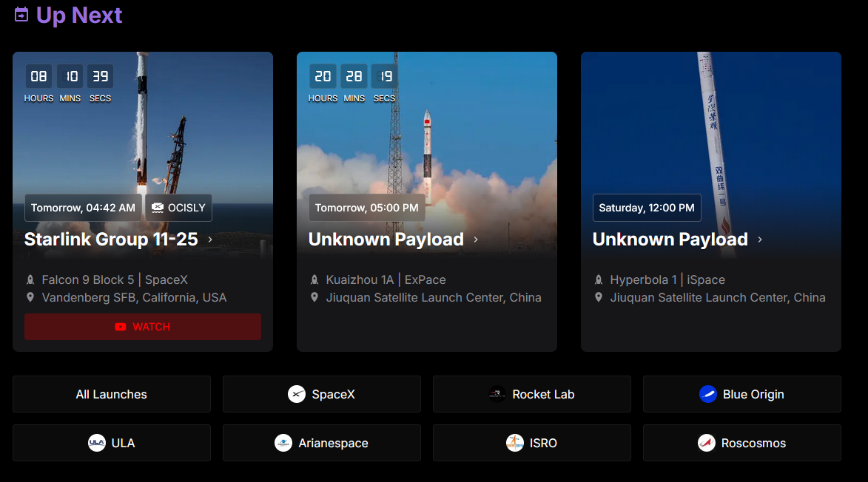This screenshot has width=868, height=482.
Task: Select the Vandenberg SFB, California, USA text
Action: [134, 297]
